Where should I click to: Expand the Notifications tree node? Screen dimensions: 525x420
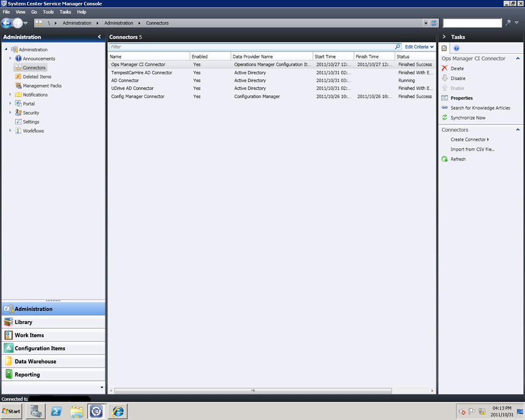tap(10, 95)
